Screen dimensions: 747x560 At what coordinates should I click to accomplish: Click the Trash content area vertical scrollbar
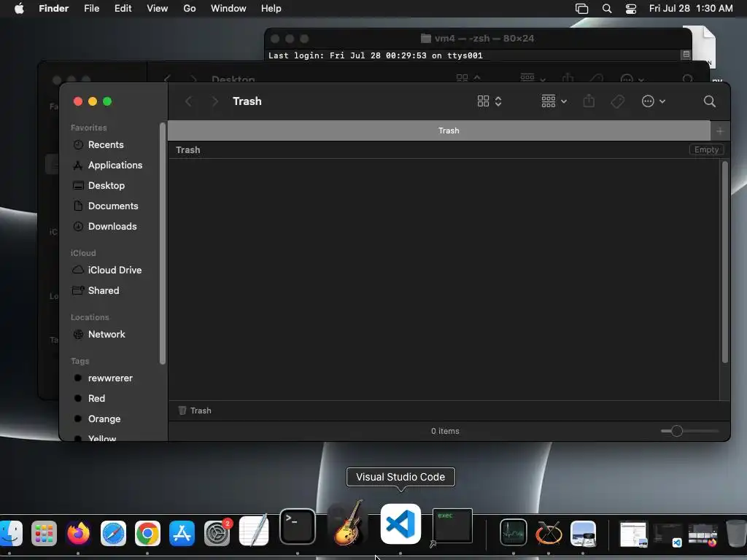(x=724, y=262)
